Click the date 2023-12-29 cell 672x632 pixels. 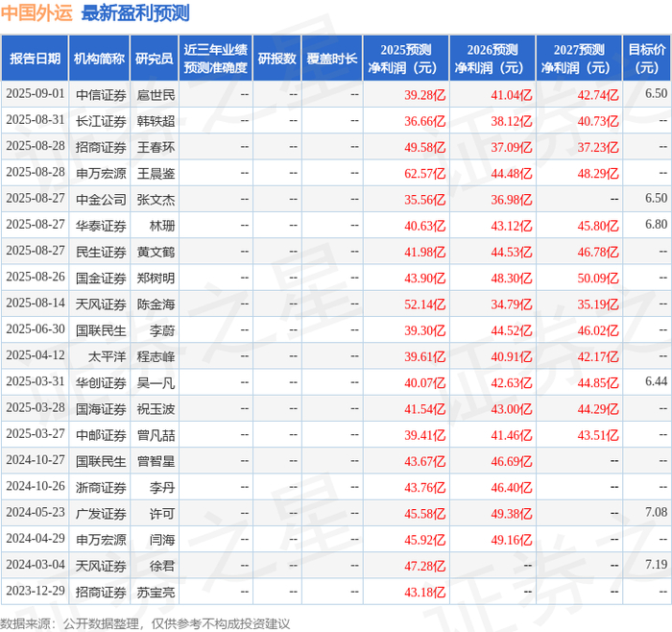36,591
